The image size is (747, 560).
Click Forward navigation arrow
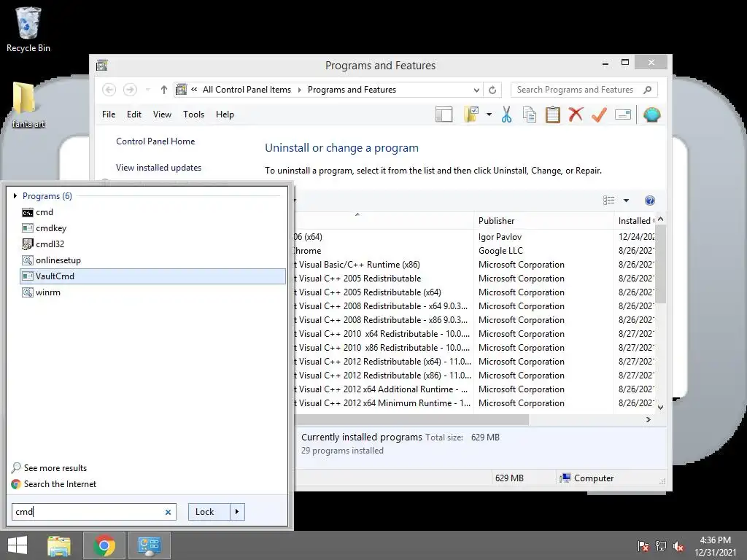(x=130, y=90)
